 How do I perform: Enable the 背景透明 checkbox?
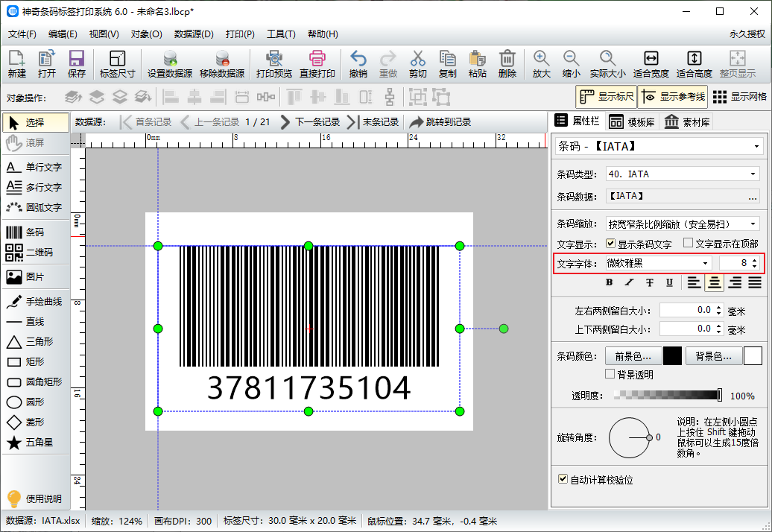[x=610, y=374]
